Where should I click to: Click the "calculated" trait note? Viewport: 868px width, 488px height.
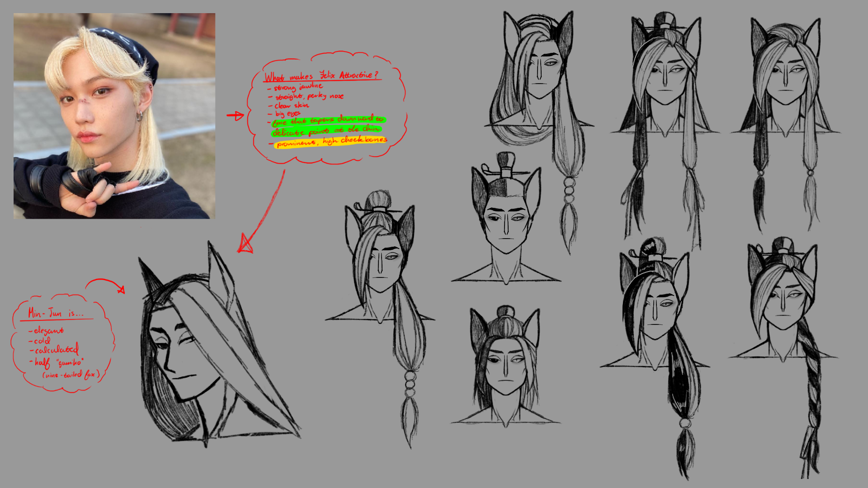point(55,349)
